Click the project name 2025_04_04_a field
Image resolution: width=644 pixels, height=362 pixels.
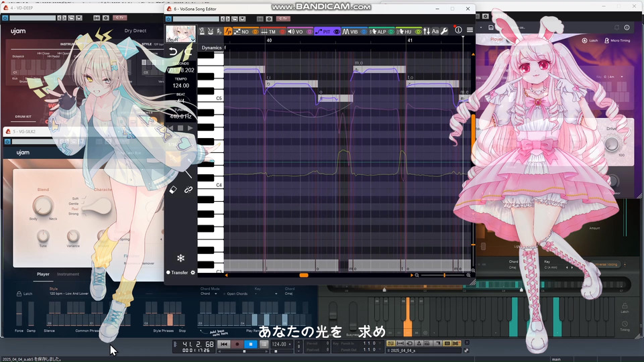[x=423, y=351]
